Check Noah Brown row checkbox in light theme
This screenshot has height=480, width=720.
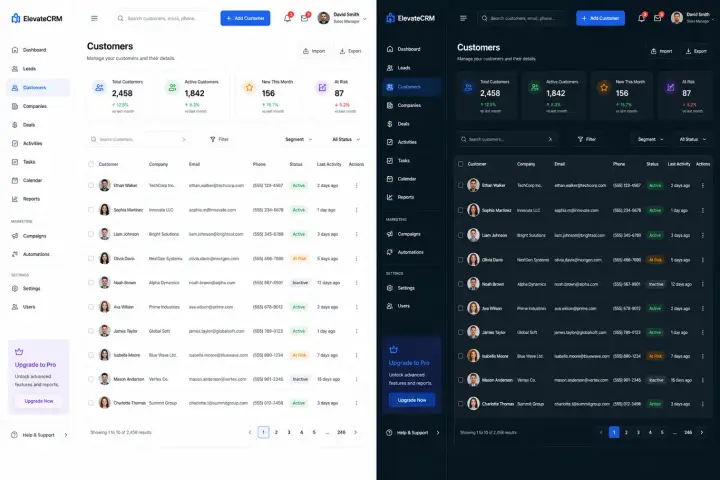[91, 283]
